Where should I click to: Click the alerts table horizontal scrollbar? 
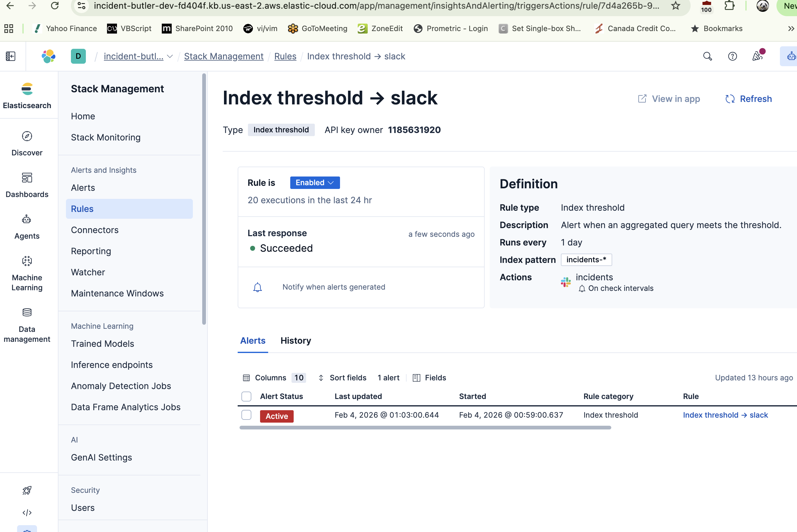[x=425, y=428]
